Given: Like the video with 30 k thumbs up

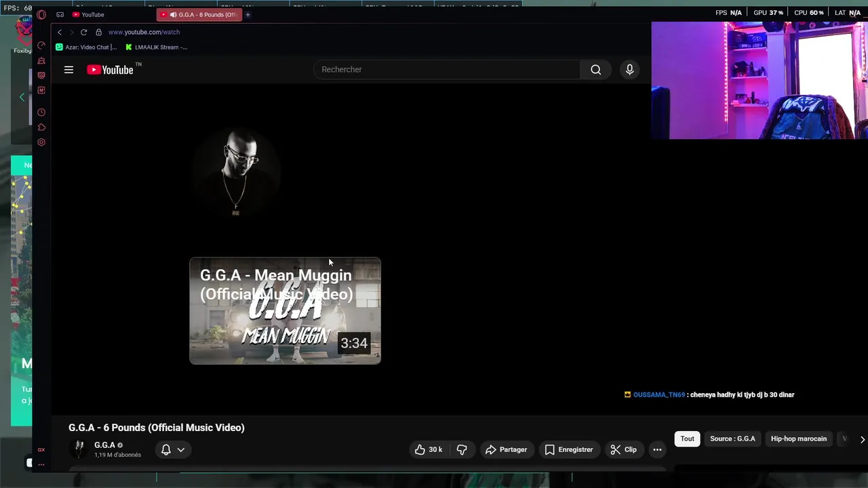Looking at the screenshot, I should click(x=429, y=449).
